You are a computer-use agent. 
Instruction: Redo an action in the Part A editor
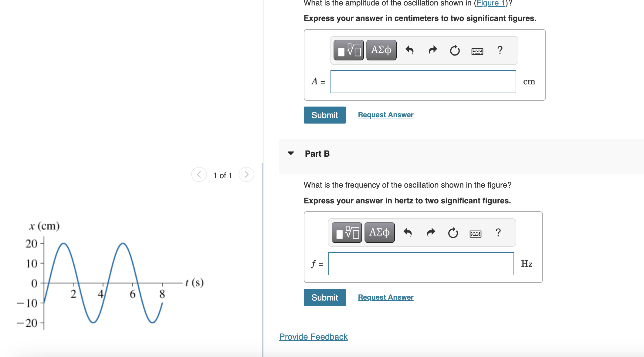pos(432,50)
